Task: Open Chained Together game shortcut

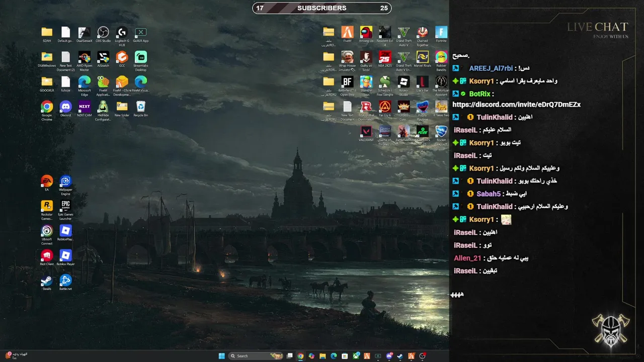Action: 423,36
